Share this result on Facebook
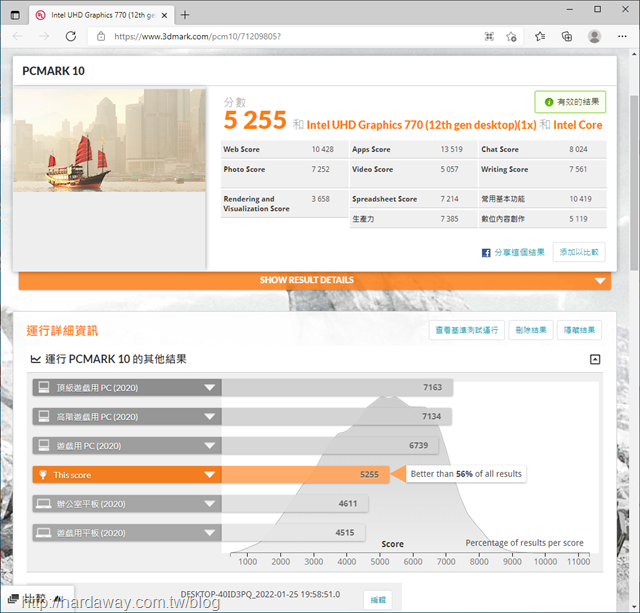Screen dimensions: 640x613 point(519,252)
